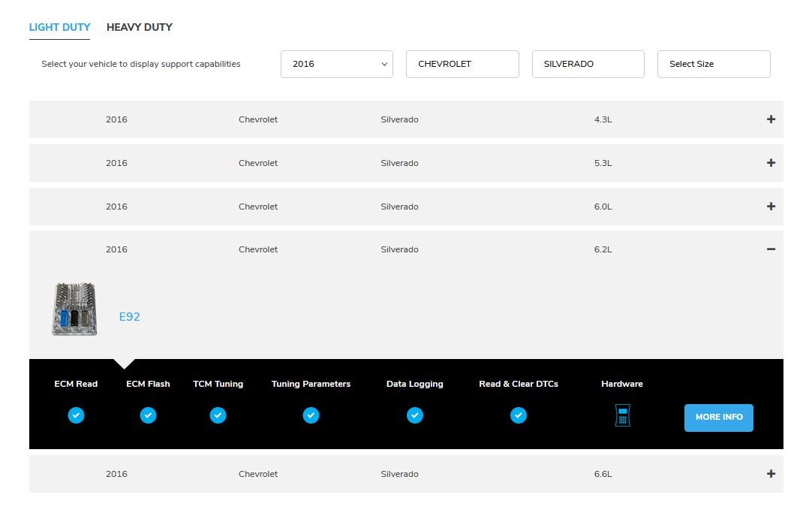
Task: Click the 'Select your vehicle' instruction text
Action: [141, 65]
